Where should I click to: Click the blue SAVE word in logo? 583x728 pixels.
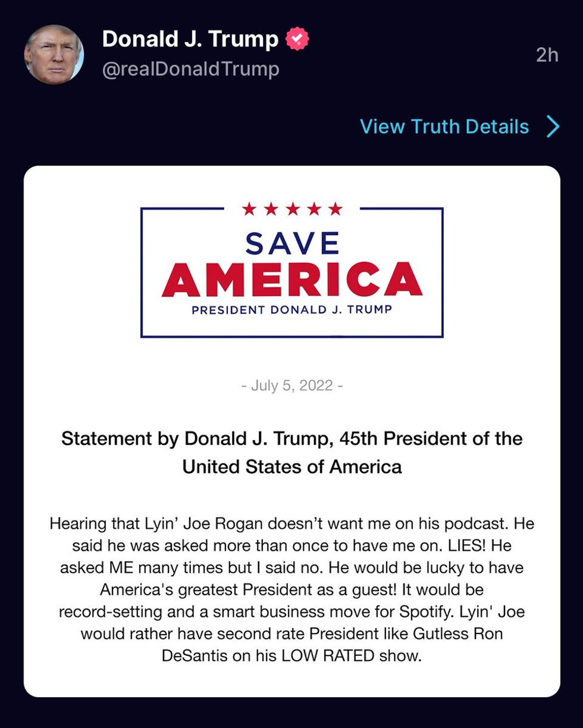point(292,243)
